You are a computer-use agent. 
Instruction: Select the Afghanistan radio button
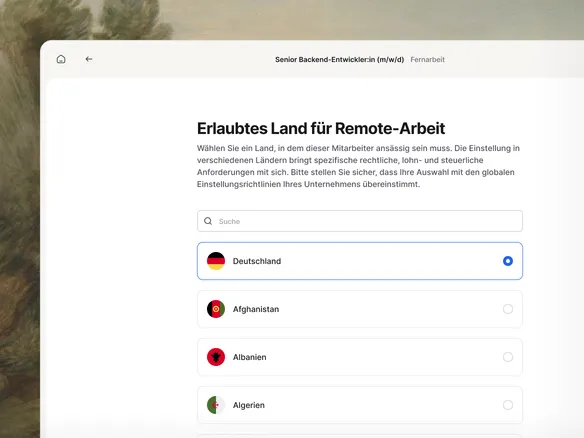point(508,309)
